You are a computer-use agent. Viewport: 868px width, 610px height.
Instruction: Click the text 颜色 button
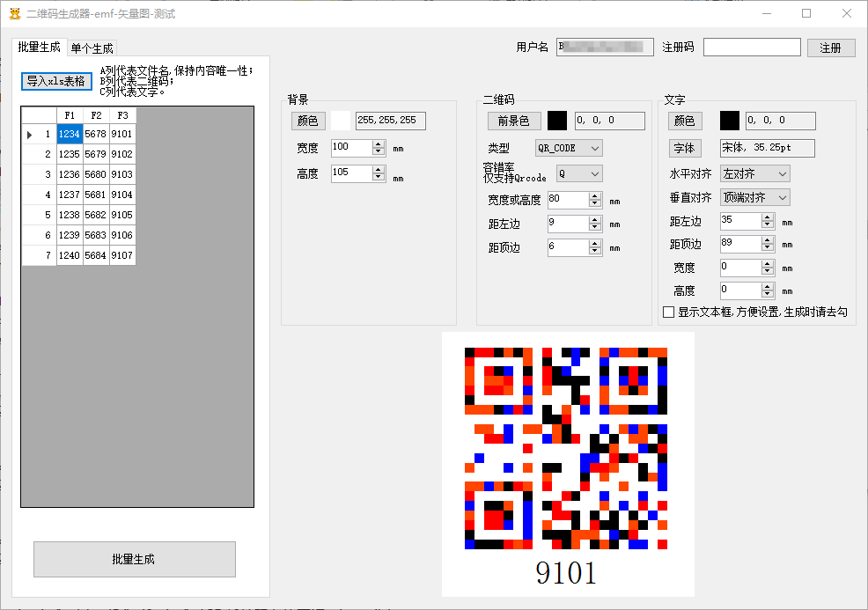pyautogui.click(x=685, y=121)
